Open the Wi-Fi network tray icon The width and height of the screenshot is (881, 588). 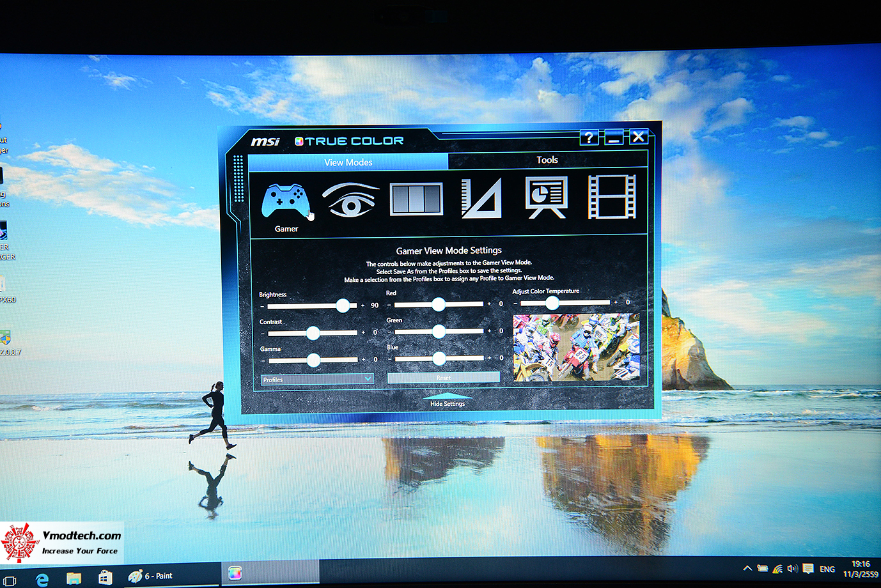(x=777, y=569)
